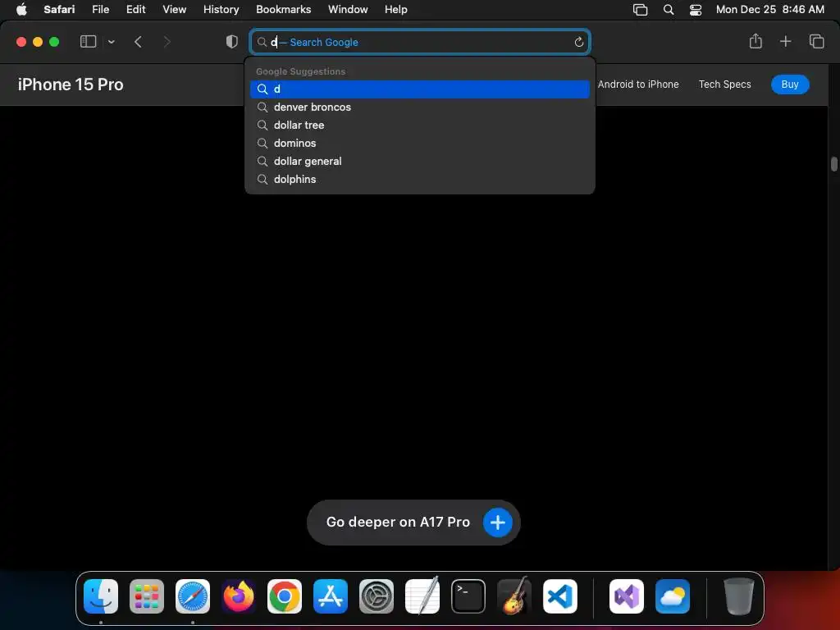Open the View menu
The width and height of the screenshot is (840, 630).
pyautogui.click(x=174, y=10)
